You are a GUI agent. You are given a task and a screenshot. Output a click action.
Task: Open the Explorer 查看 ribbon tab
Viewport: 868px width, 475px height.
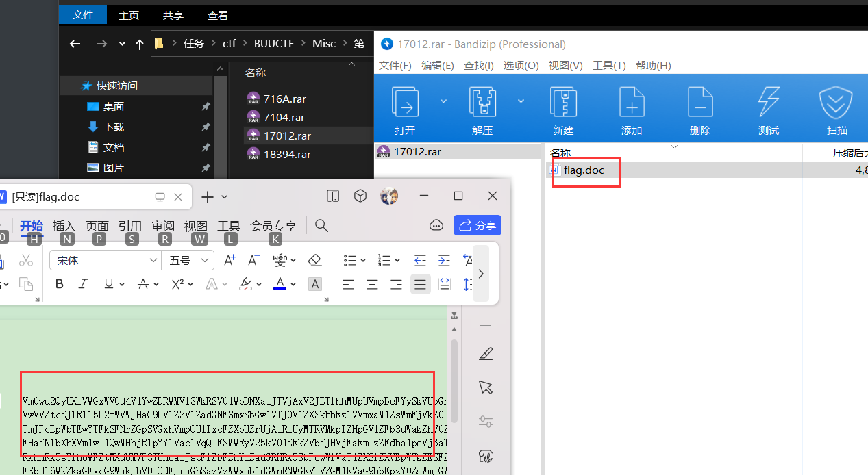click(218, 15)
